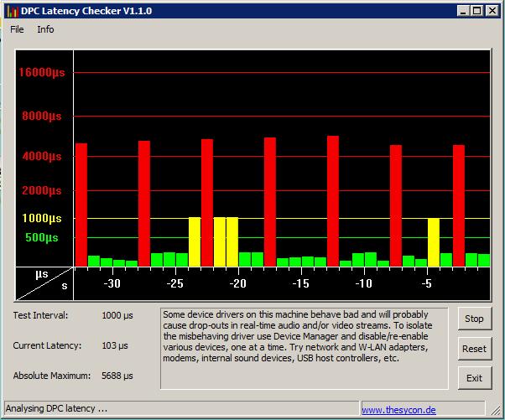Viewport: 505px width, 420px height.
Task: Click the yellow 1000µs axis label
Action: point(42,219)
